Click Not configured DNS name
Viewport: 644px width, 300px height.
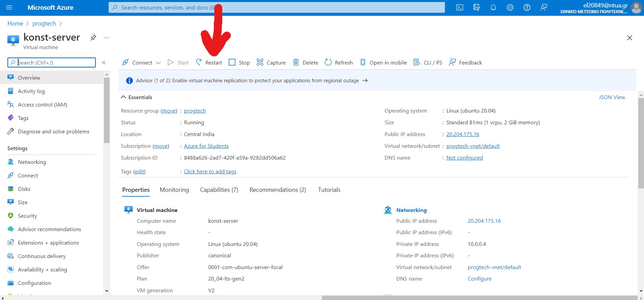point(464,158)
